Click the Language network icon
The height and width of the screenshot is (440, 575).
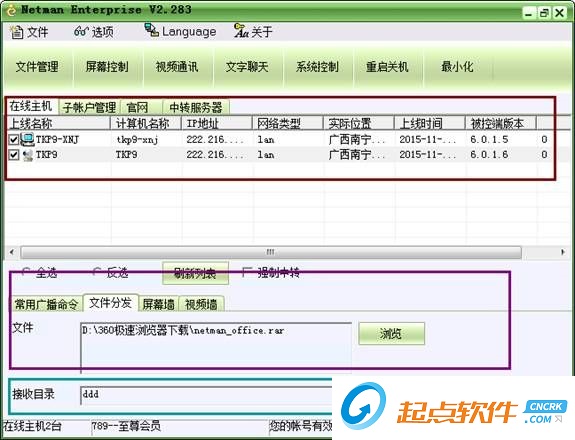pos(151,30)
